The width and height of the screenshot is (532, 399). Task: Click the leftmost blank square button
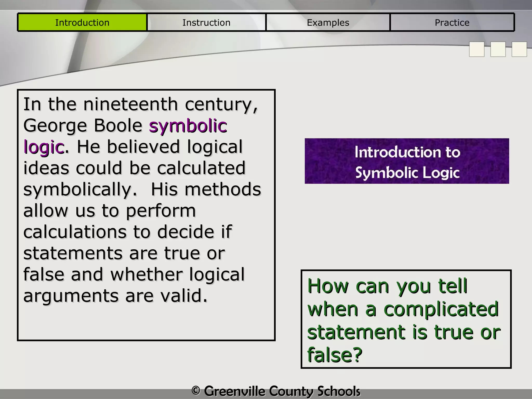[x=477, y=49]
